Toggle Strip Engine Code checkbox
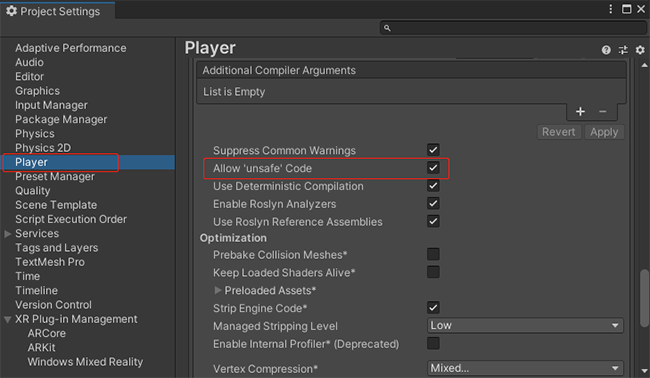 point(433,308)
